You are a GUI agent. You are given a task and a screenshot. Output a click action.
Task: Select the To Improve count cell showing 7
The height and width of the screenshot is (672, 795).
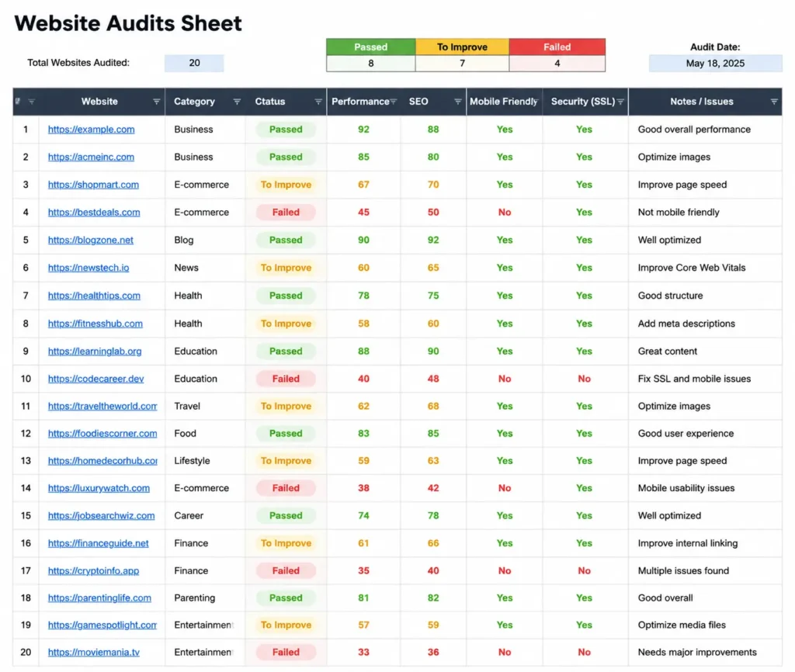pyautogui.click(x=462, y=64)
